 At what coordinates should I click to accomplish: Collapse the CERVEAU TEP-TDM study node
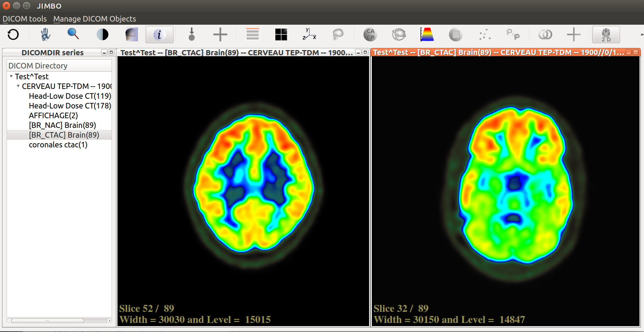tap(18, 86)
